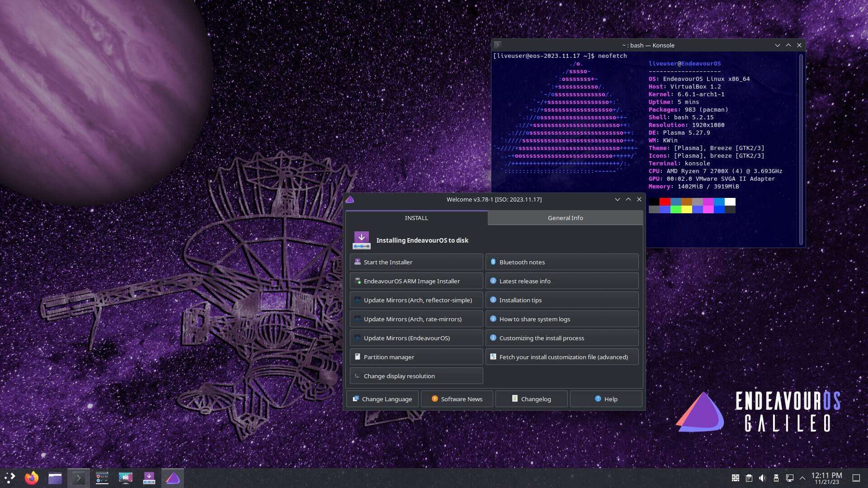
Task: Click the Fetch customization file icon
Action: 493,357
